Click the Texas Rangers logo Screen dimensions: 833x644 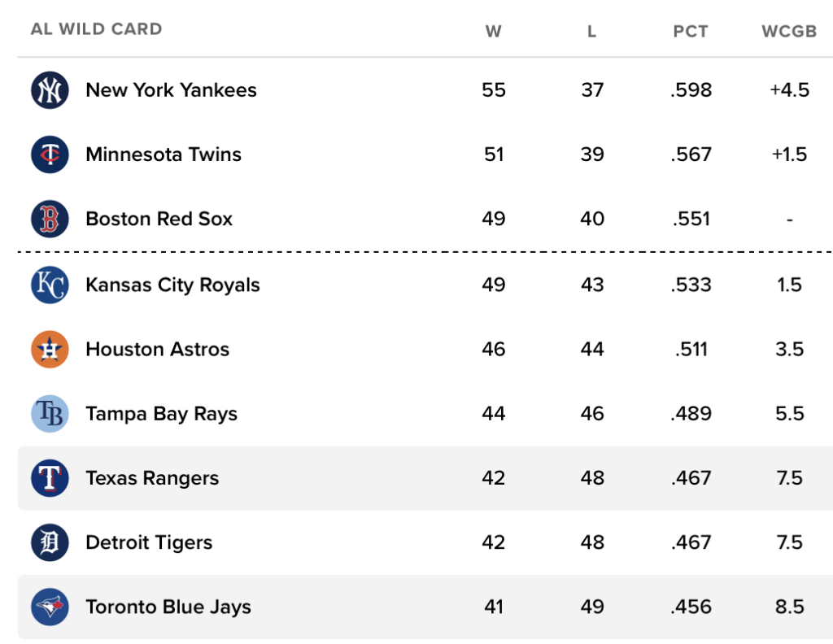point(50,478)
